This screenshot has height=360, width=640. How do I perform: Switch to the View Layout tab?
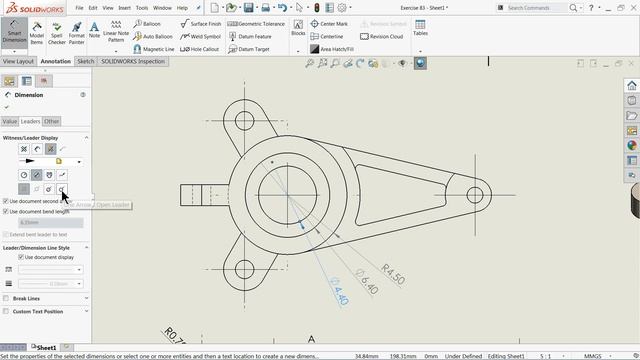click(18, 61)
